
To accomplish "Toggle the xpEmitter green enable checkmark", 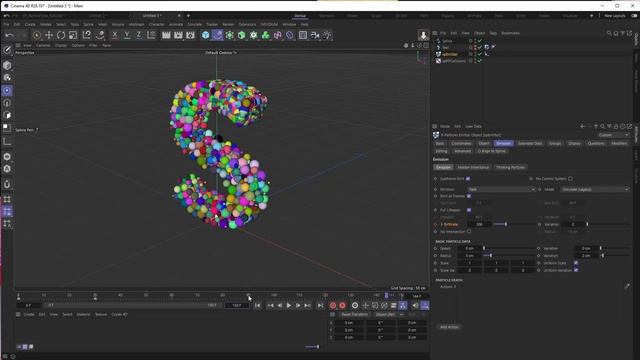I will pos(480,54).
